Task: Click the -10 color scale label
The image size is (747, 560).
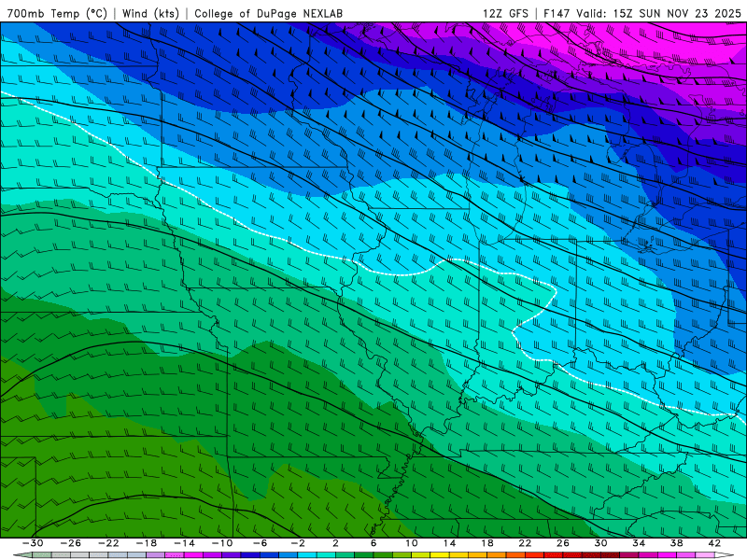Action: 222,543
